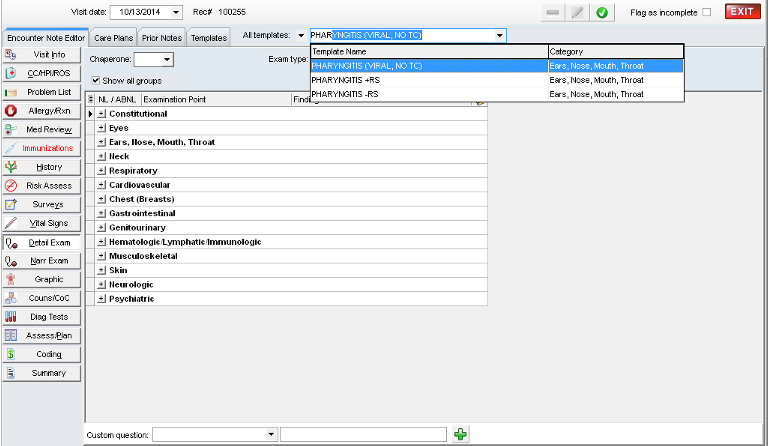Expand the Gastrointestinal group
This screenshot has width=768, height=446.
pyautogui.click(x=101, y=213)
